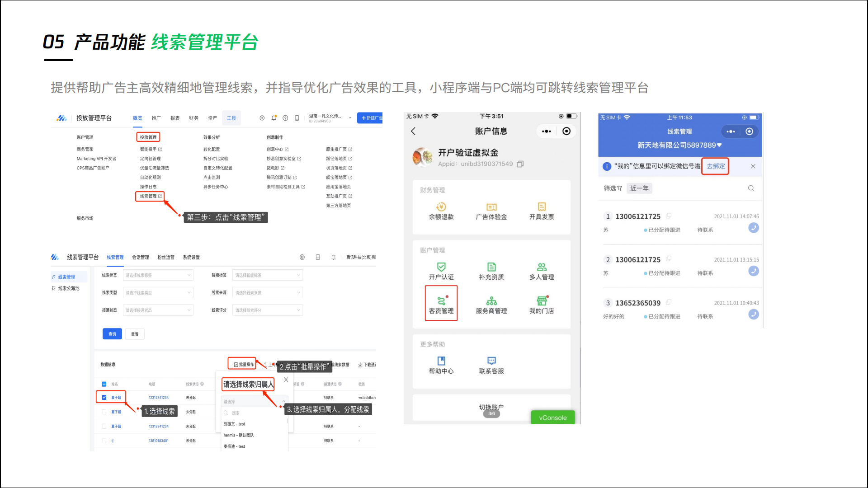Click 下载 download icon in data table
The width and height of the screenshot is (868, 488).
pos(360,365)
